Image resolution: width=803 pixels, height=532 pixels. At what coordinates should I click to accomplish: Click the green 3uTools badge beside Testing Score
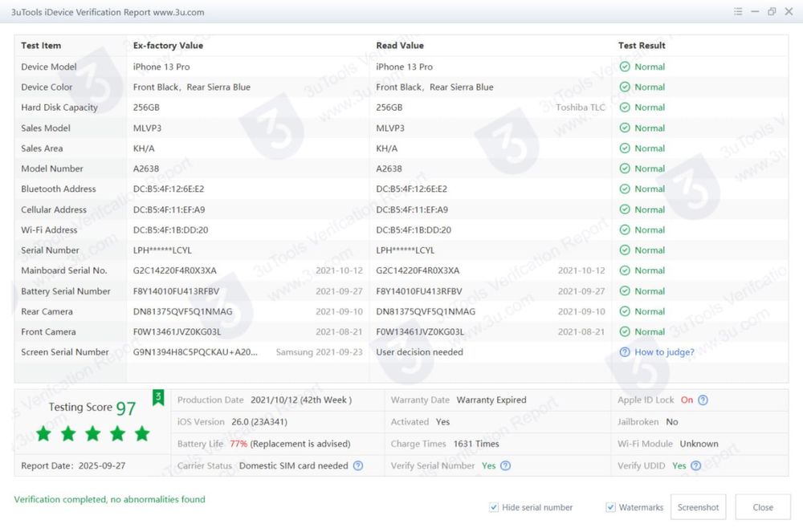tap(158, 397)
